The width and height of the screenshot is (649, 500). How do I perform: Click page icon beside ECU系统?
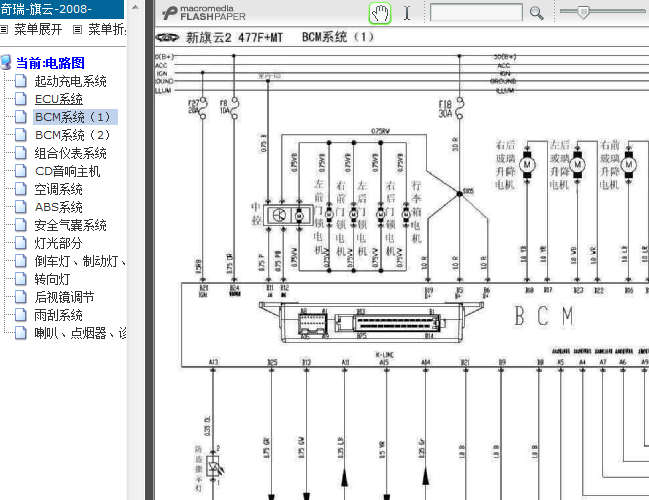point(21,99)
